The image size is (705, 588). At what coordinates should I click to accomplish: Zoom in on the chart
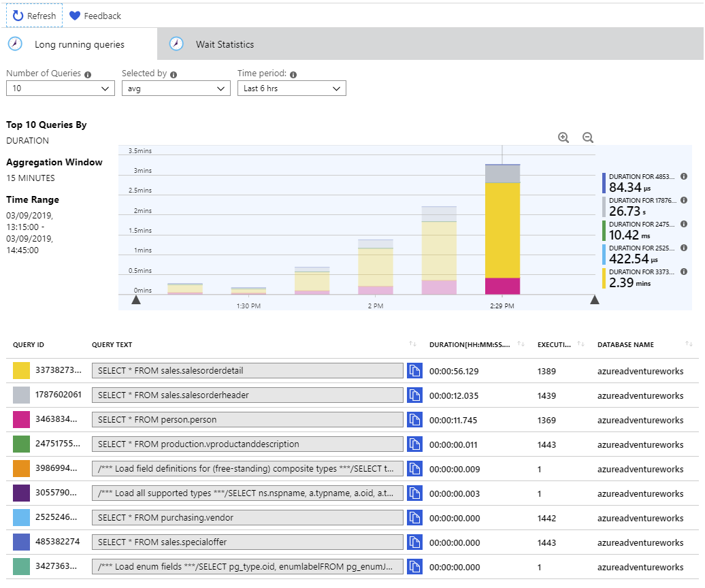click(x=563, y=137)
